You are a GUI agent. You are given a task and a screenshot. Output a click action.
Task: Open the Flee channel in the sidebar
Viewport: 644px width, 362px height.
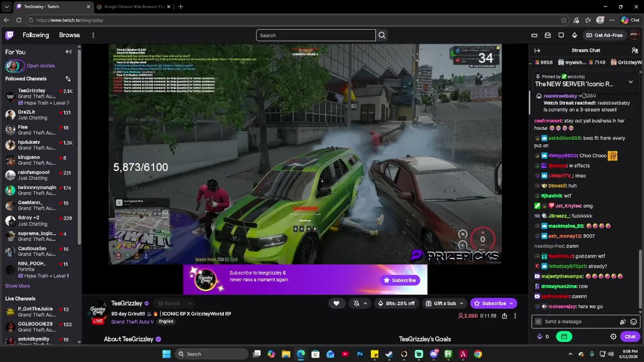pyautogui.click(x=40, y=130)
